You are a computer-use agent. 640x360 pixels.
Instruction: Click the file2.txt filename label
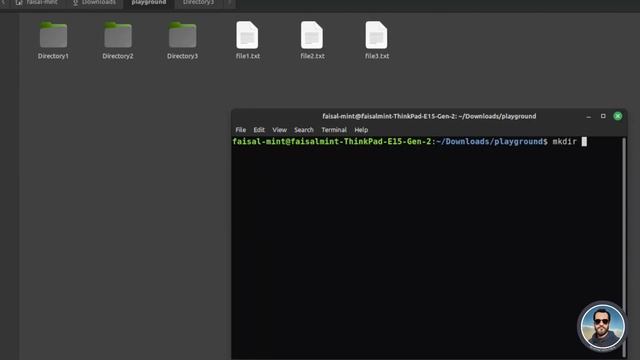click(312, 56)
